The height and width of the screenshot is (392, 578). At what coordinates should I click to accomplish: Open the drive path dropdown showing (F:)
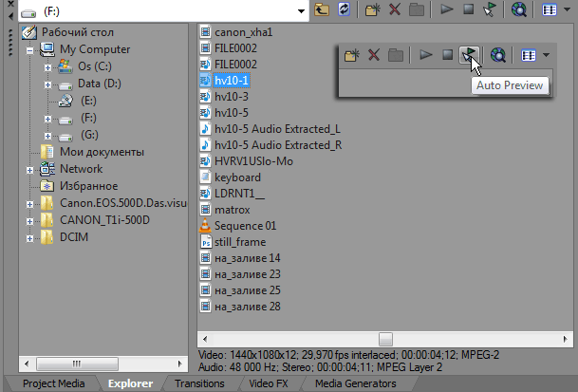(x=300, y=11)
